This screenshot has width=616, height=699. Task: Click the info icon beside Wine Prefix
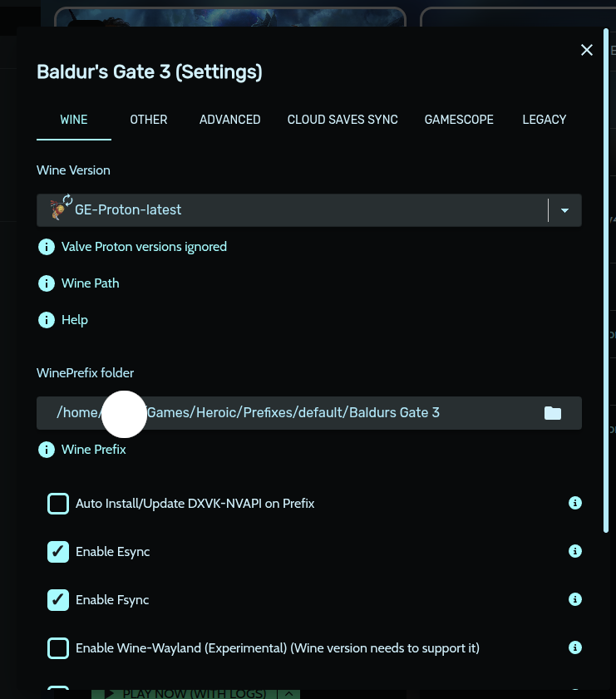pos(47,450)
